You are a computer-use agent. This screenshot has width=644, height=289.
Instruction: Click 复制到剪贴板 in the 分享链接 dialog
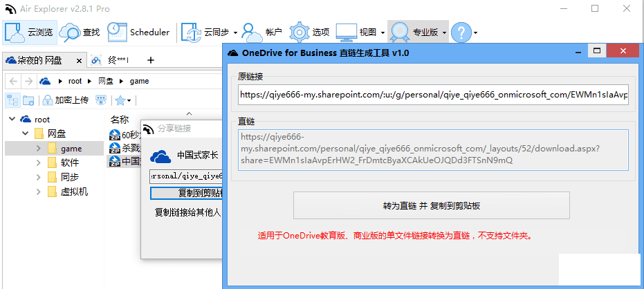point(187,193)
